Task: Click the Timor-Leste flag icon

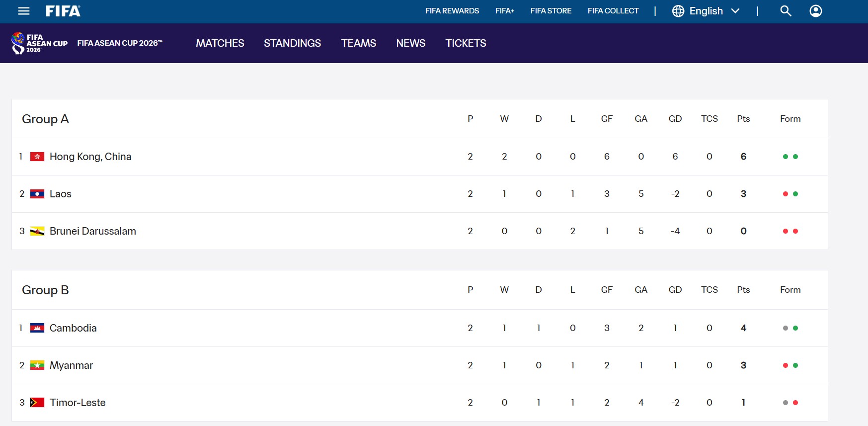Action: click(37, 403)
